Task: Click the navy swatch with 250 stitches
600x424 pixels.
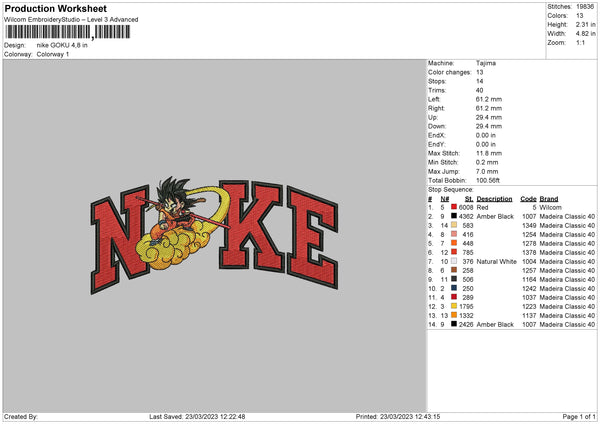Action: click(x=454, y=288)
